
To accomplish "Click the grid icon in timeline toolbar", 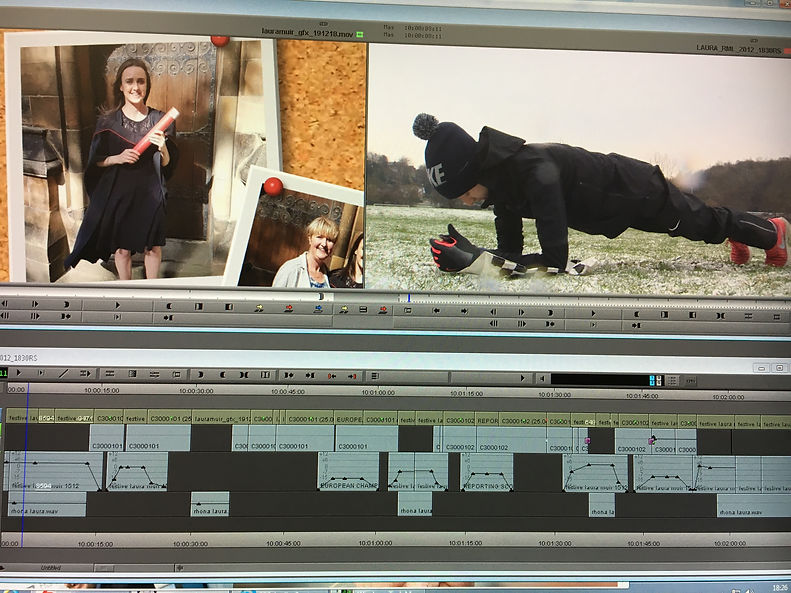I will click(671, 381).
